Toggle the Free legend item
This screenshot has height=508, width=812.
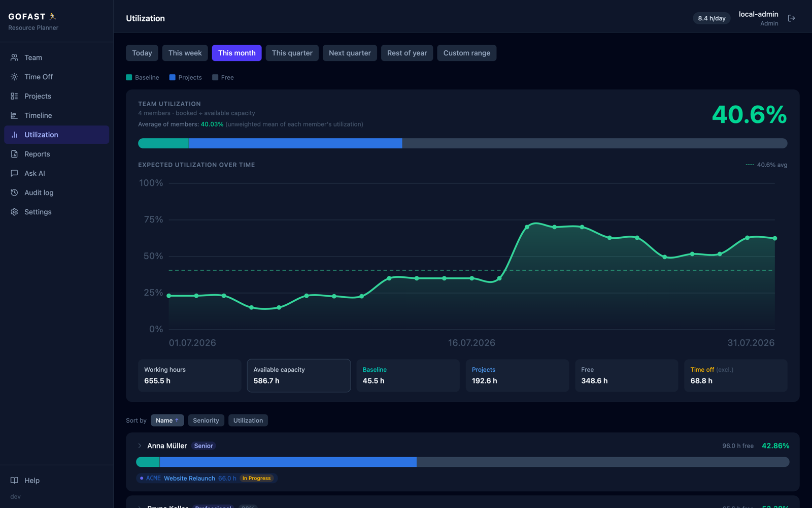tap(223, 77)
